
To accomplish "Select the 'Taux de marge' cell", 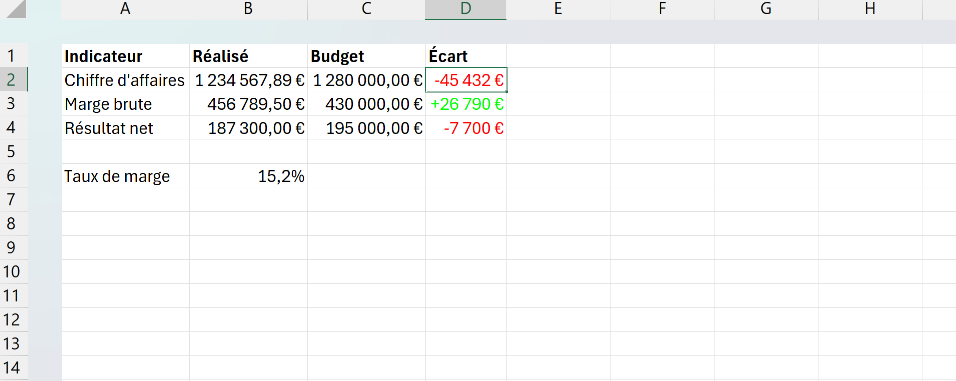I will pyautogui.click(x=126, y=176).
